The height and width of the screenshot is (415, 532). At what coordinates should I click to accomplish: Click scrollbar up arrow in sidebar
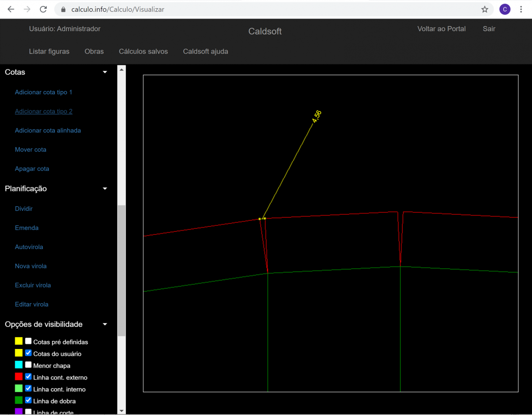click(x=122, y=69)
